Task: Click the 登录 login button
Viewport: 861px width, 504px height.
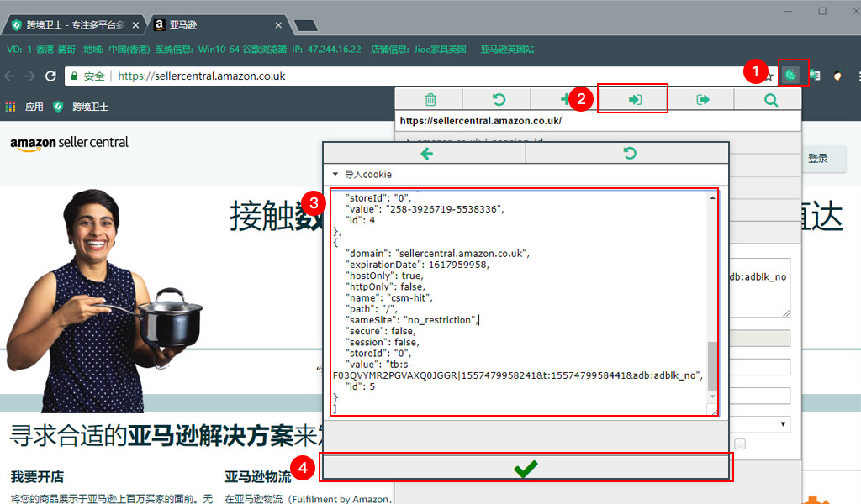Action: pyautogui.click(x=818, y=159)
